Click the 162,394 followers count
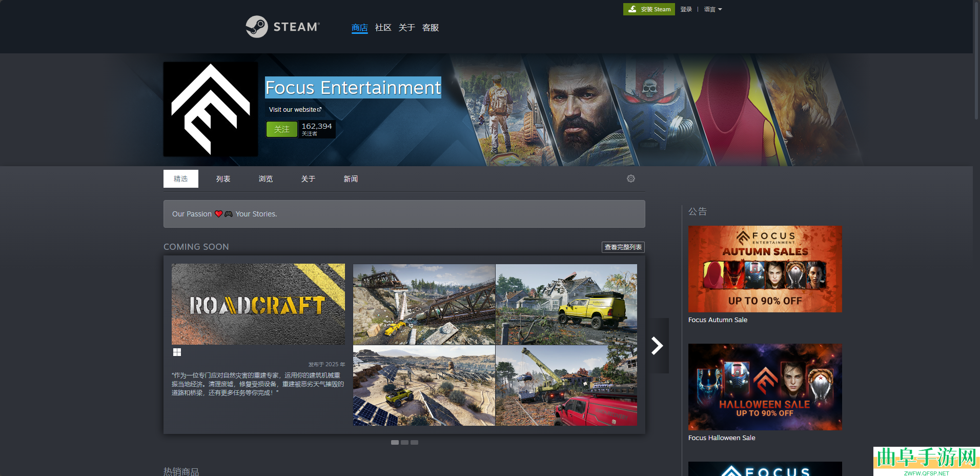 (317, 126)
